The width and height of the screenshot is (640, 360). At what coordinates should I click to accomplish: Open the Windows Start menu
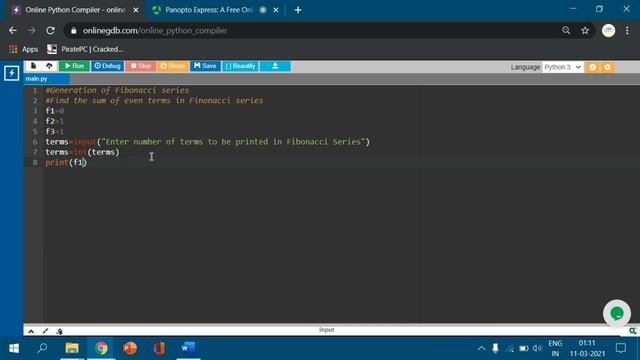pyautogui.click(x=14, y=348)
